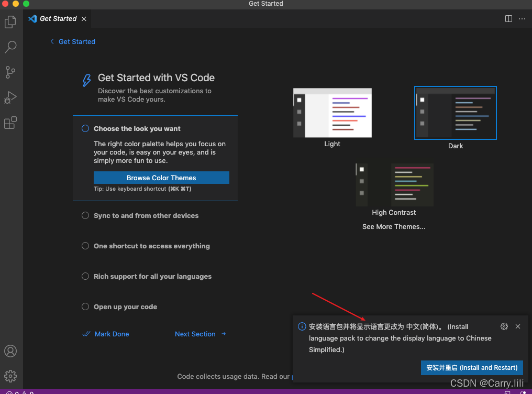Mark 'Rich support for all your languages' circle
The image size is (532, 394).
coord(85,276)
